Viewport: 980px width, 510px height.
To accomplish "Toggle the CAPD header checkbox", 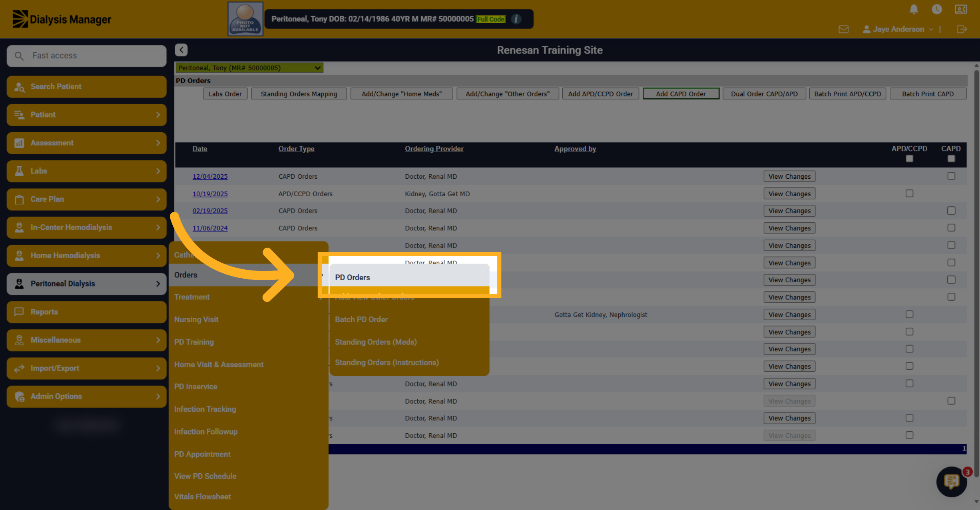I will [951, 159].
